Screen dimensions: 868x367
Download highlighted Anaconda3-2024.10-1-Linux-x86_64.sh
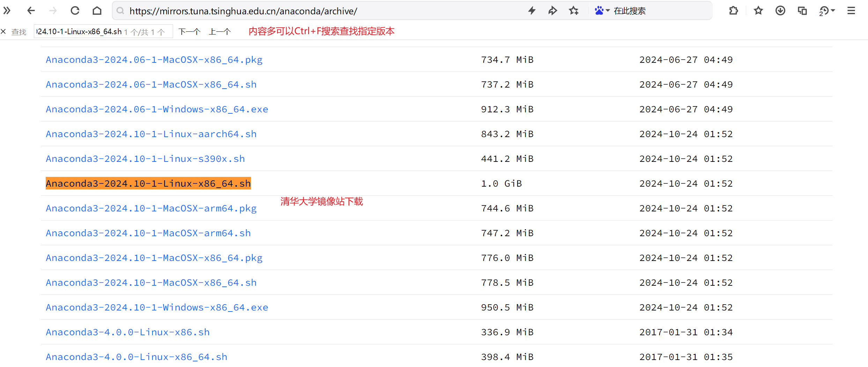(148, 183)
